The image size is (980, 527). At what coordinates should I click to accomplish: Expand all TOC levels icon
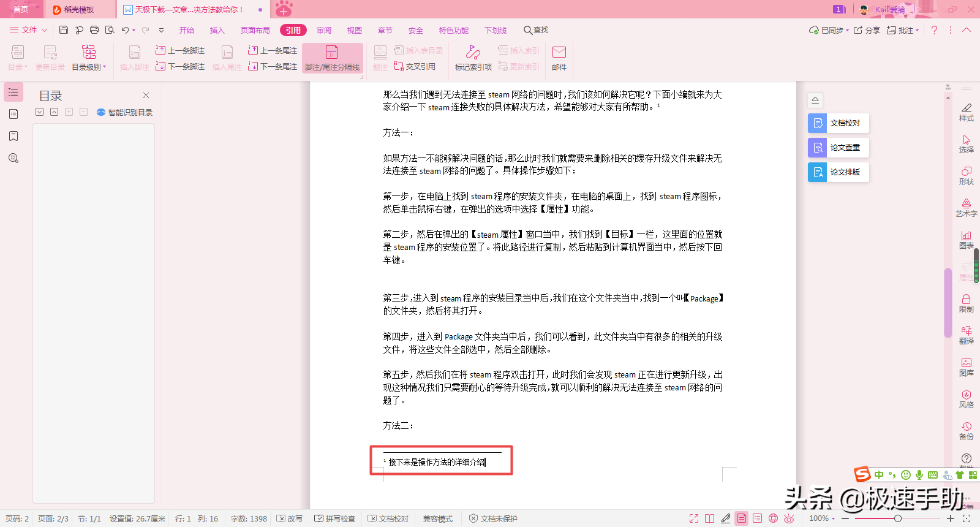point(39,112)
